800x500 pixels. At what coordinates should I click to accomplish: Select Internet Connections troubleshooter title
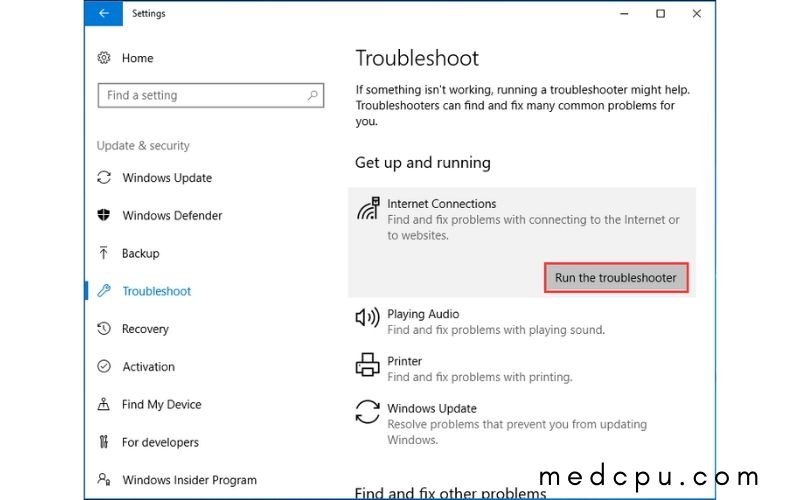[441, 204]
